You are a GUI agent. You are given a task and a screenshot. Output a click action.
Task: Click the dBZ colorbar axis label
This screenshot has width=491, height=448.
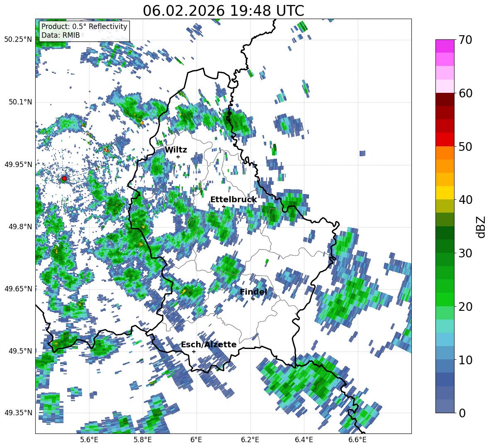[x=481, y=227]
